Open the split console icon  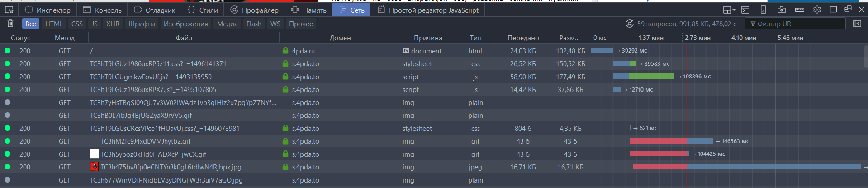coord(745,10)
